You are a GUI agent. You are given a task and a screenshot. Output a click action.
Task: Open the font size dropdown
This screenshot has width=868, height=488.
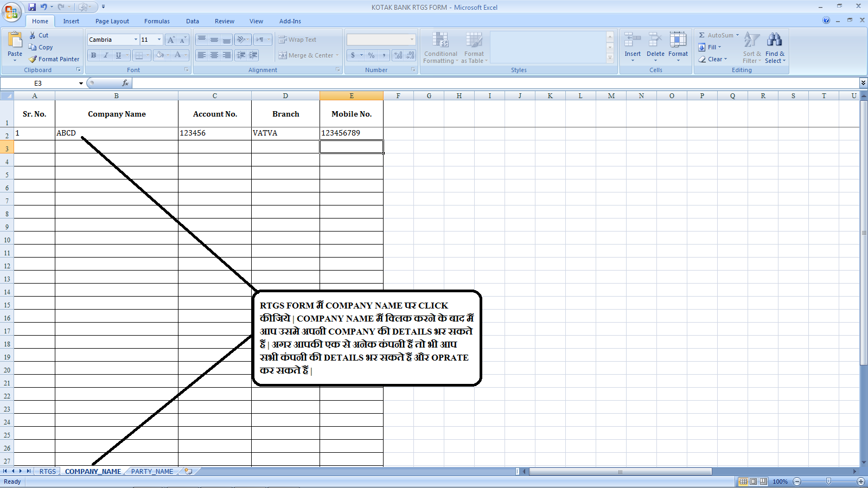[x=158, y=39]
